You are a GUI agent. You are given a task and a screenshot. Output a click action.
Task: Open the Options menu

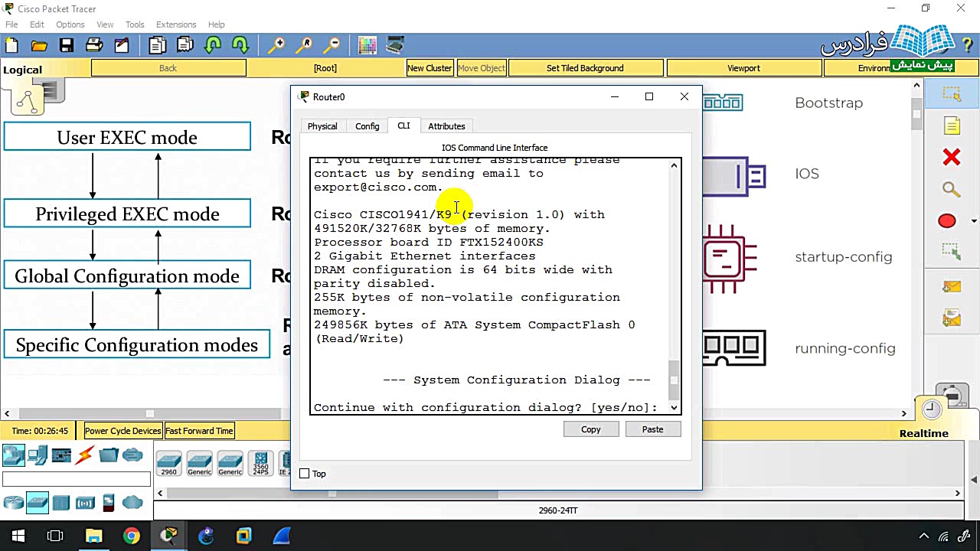70,24
